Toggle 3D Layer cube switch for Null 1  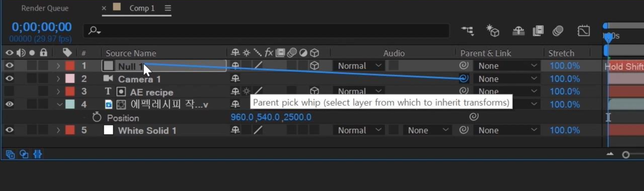click(314, 66)
